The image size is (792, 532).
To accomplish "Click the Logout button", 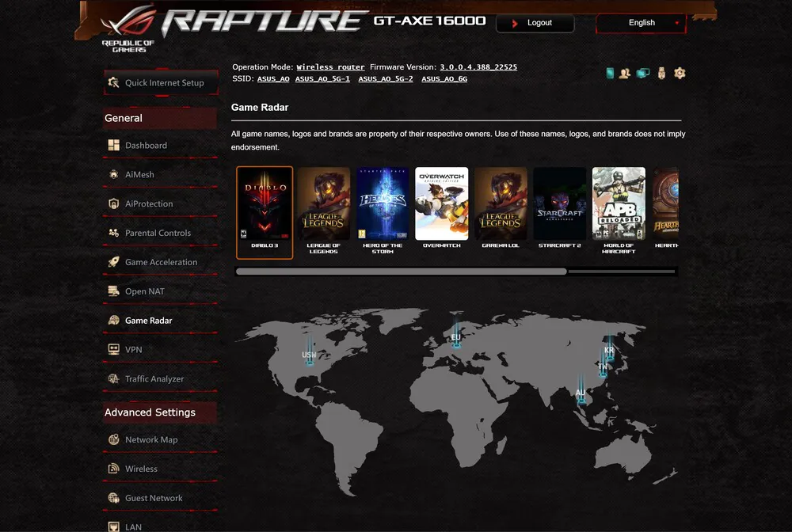I will [x=535, y=23].
